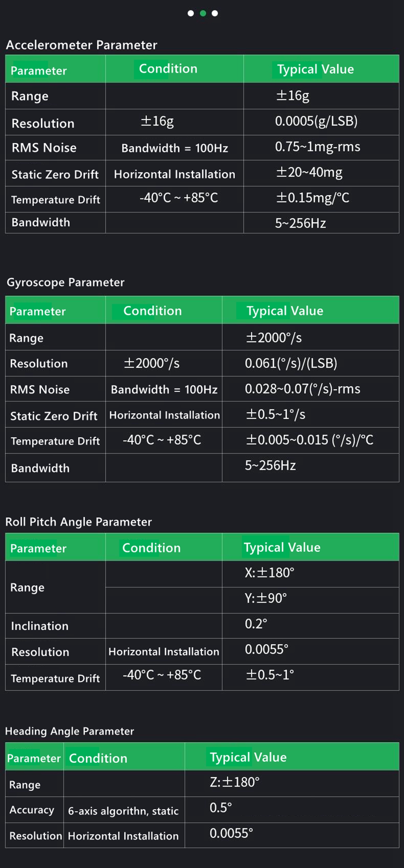Click the 0.028~0.07(°/s)-rms noise value
This screenshot has width=404, height=868.
point(302,389)
